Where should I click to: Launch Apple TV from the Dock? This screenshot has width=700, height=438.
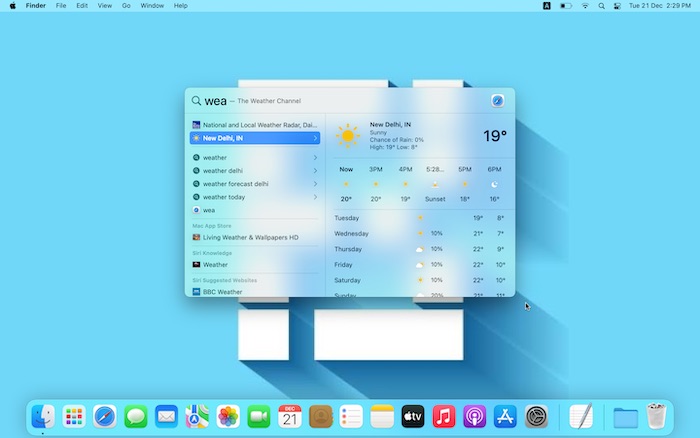413,417
